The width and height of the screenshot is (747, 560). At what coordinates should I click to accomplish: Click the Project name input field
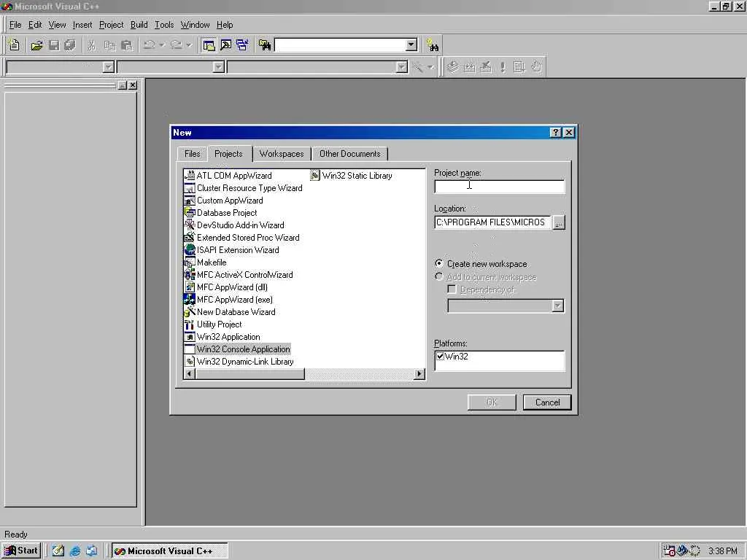pos(499,187)
